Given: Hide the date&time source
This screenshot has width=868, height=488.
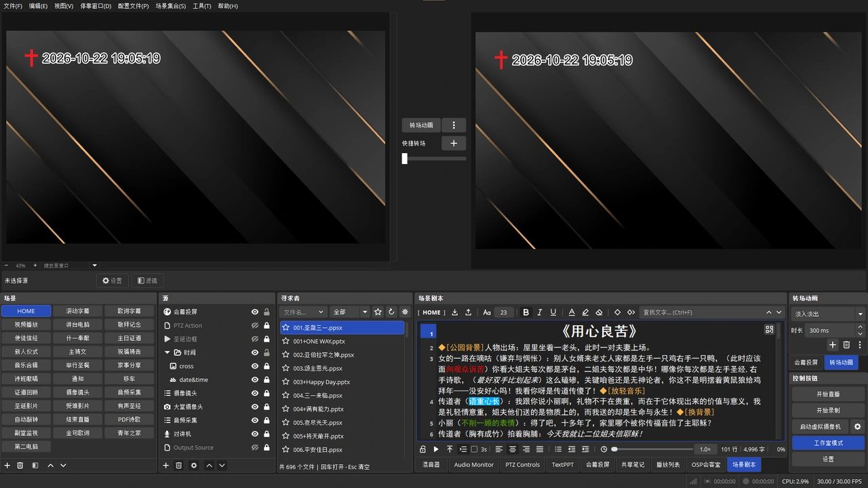Looking at the screenshot, I should pyautogui.click(x=255, y=380).
